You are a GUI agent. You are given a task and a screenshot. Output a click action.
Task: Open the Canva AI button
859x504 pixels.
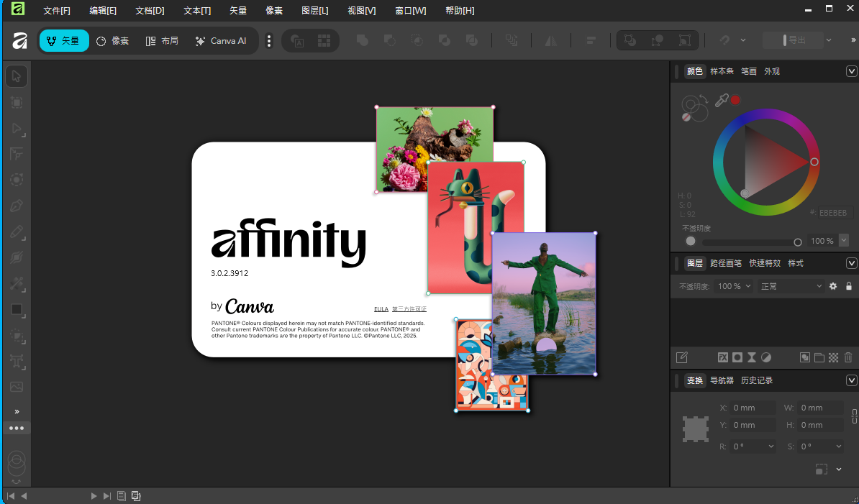[x=221, y=40]
